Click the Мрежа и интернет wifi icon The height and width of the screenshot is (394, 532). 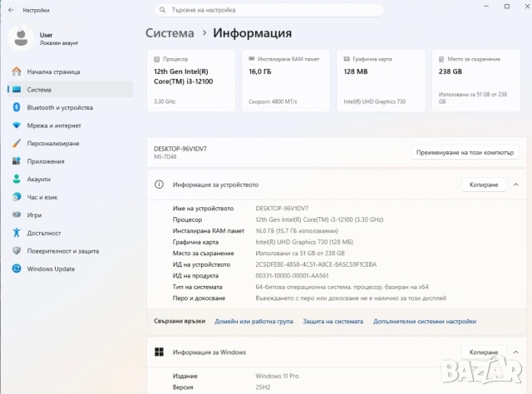point(17,126)
